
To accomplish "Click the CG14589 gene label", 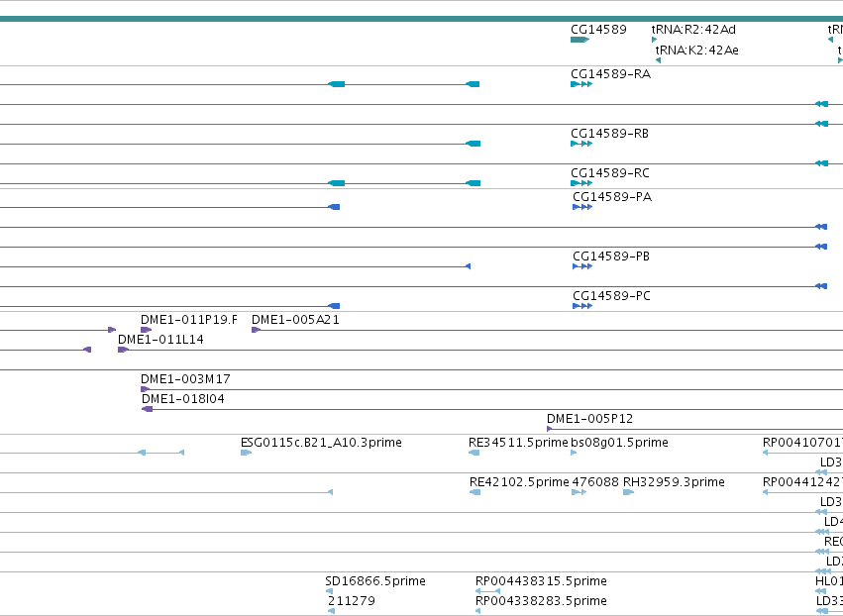I will (x=598, y=30).
